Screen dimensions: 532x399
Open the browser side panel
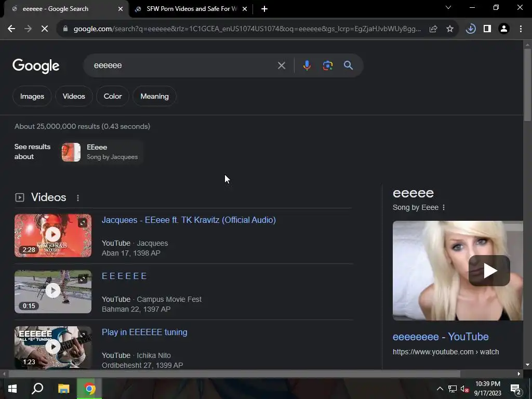(x=487, y=29)
